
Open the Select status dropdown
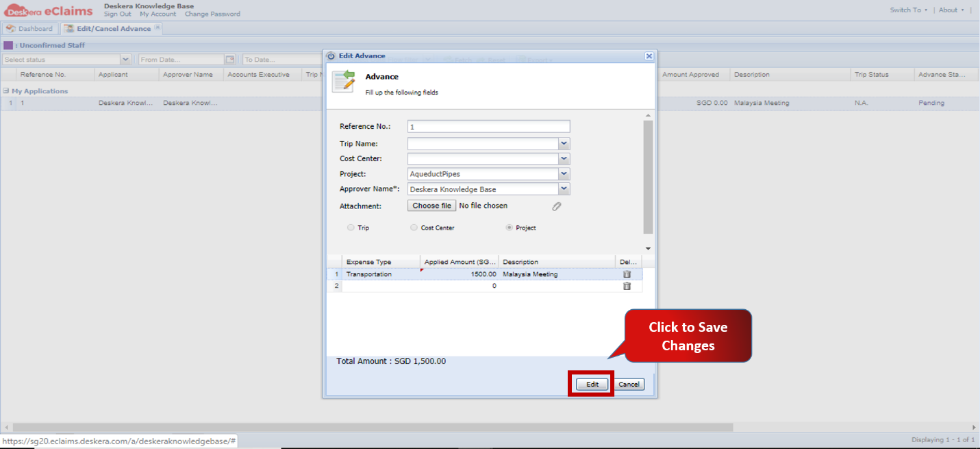point(125,60)
